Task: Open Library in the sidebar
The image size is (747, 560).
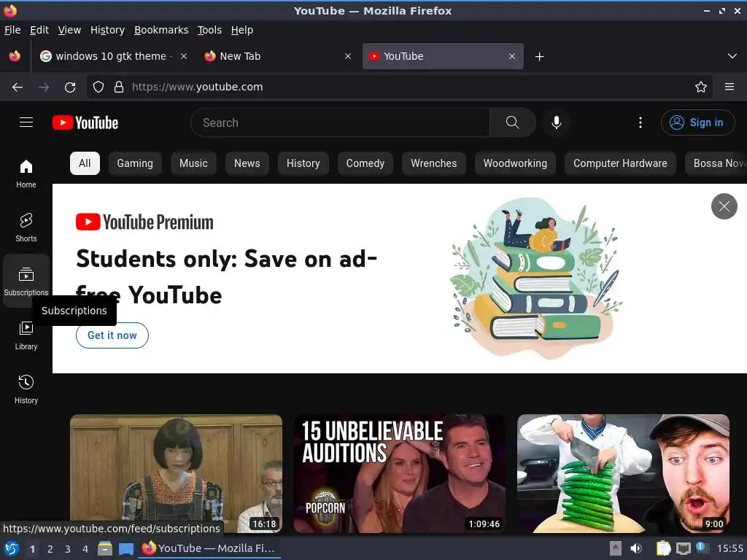Action: point(26,335)
